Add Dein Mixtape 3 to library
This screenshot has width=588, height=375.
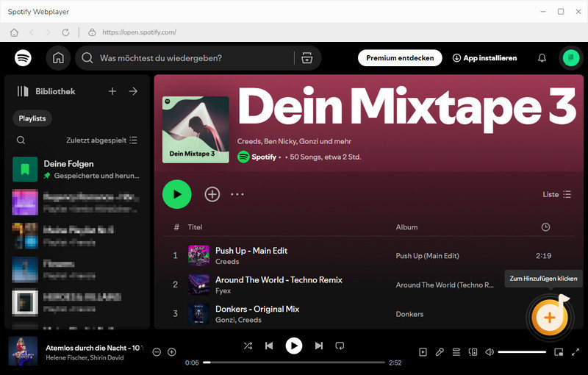pyautogui.click(x=212, y=194)
